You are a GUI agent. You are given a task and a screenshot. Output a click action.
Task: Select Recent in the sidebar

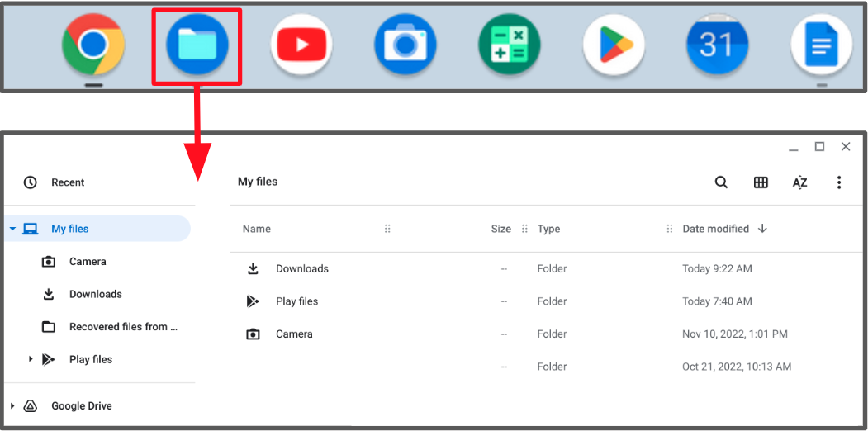point(68,182)
